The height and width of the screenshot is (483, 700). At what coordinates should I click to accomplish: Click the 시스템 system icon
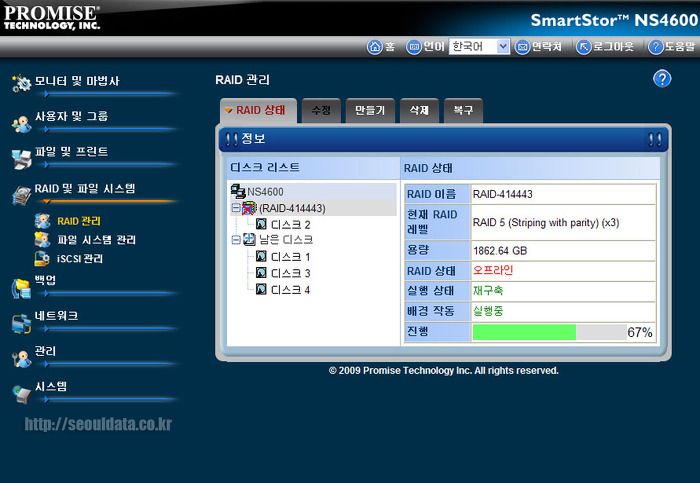tap(21, 394)
